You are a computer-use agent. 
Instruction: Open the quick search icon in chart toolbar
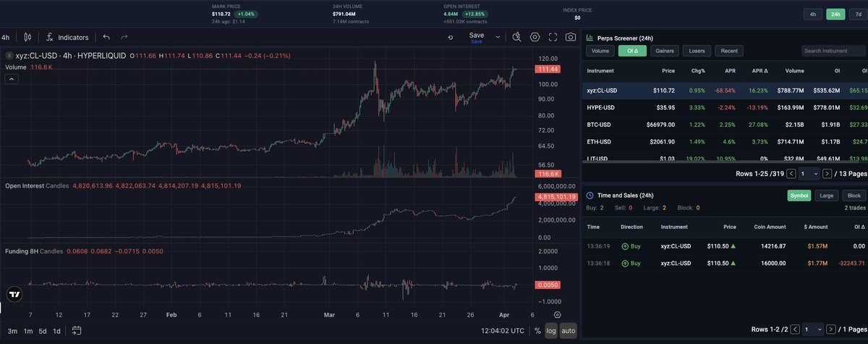(516, 37)
